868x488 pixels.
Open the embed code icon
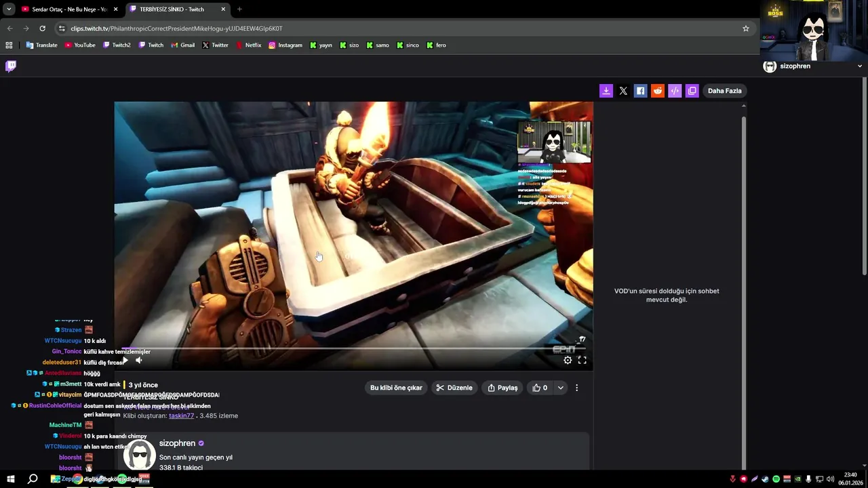[675, 91]
